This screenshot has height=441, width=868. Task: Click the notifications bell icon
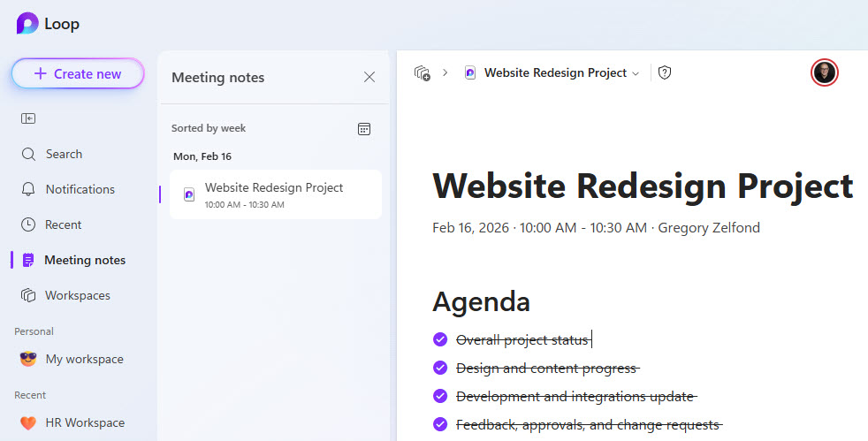(x=28, y=189)
